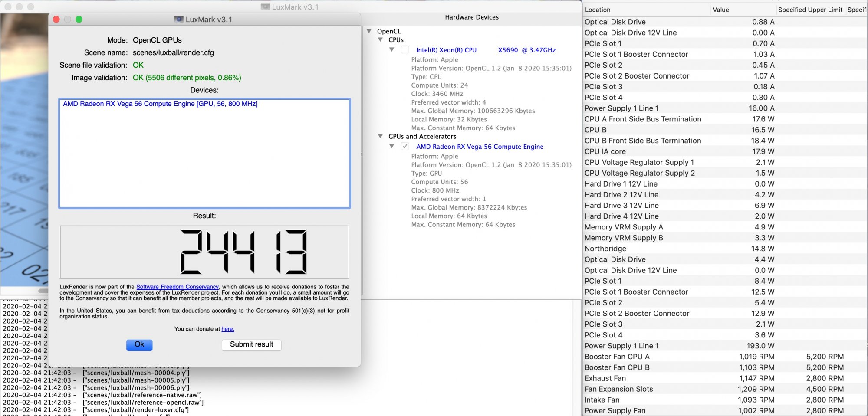868x416 pixels.
Task: Select the Optical Disk Drive 0.88 A row
Action: (x=724, y=22)
